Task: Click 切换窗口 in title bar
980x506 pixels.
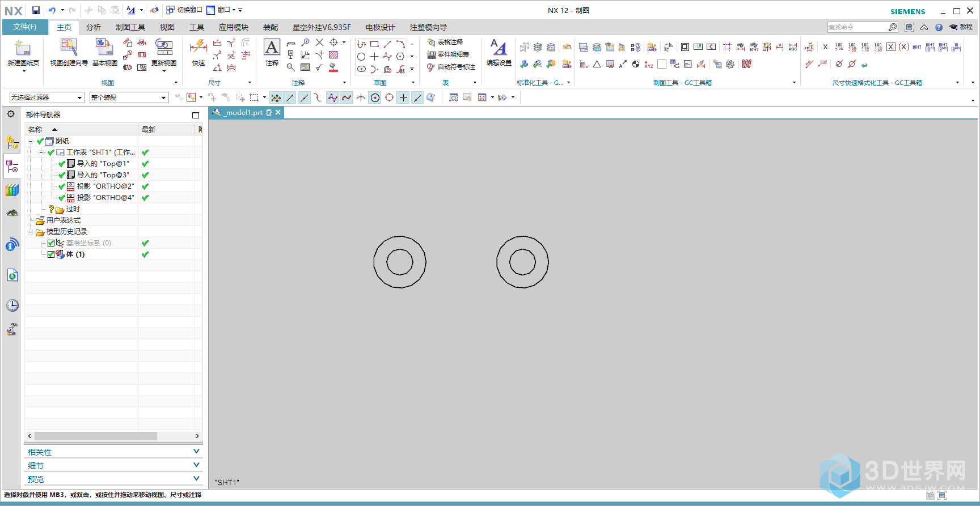Action: tap(184, 10)
